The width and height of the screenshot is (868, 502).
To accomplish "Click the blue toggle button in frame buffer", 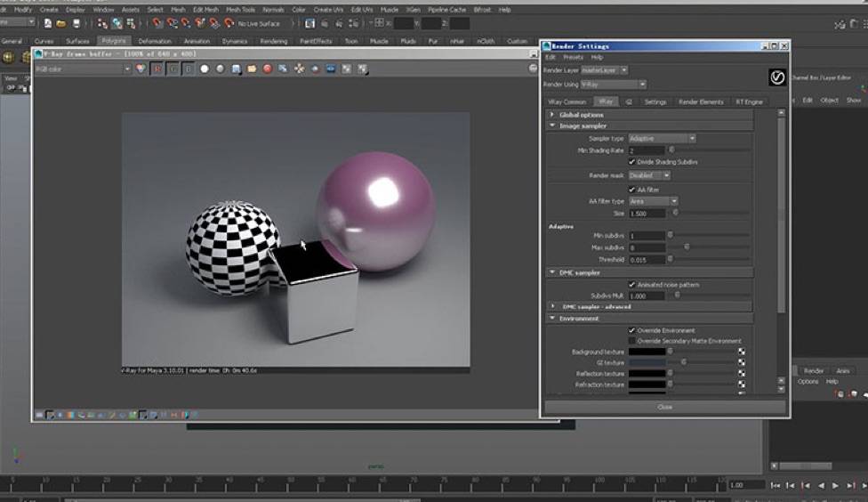I will (189, 69).
